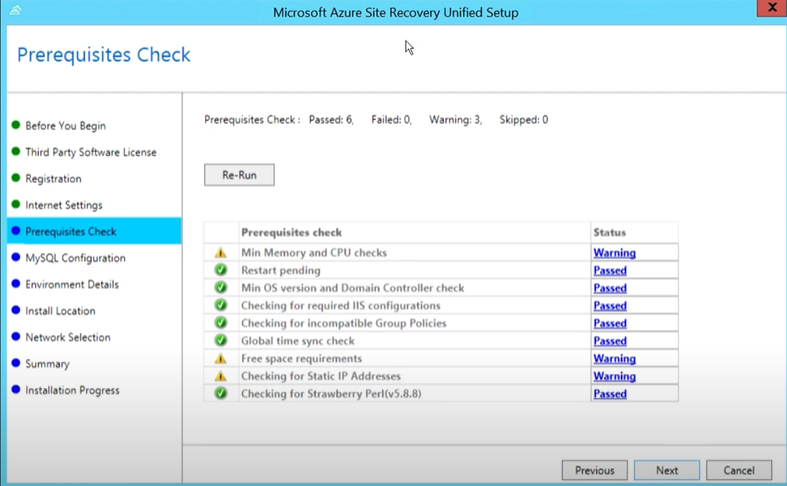The image size is (787, 486).
Task: Click the warning icon beside Min Memory and CPU checks
Action: click(x=220, y=253)
